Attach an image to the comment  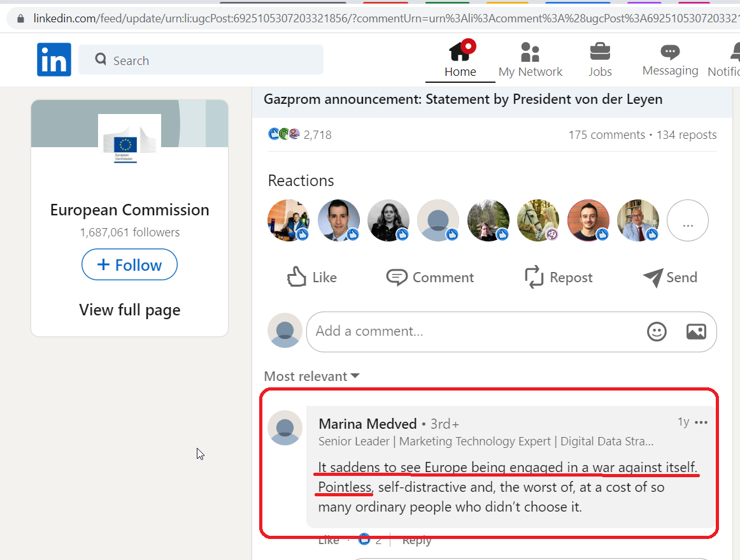click(x=696, y=331)
